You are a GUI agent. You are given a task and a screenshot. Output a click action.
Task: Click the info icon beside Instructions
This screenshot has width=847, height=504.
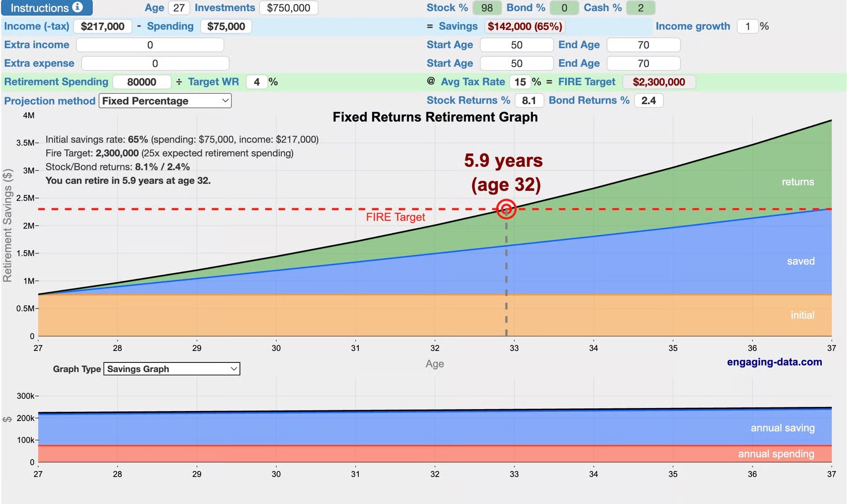pos(78,7)
